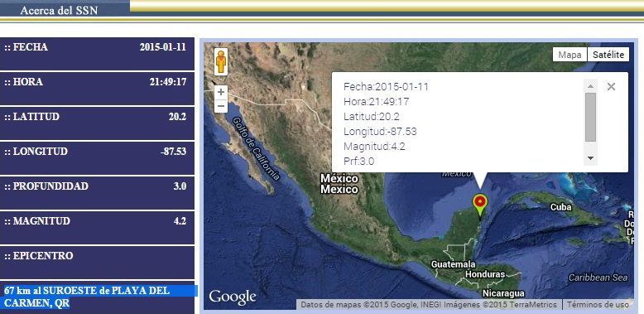Switch map to Satélite view
Image resolution: width=644 pixels, height=314 pixels.
click(608, 55)
